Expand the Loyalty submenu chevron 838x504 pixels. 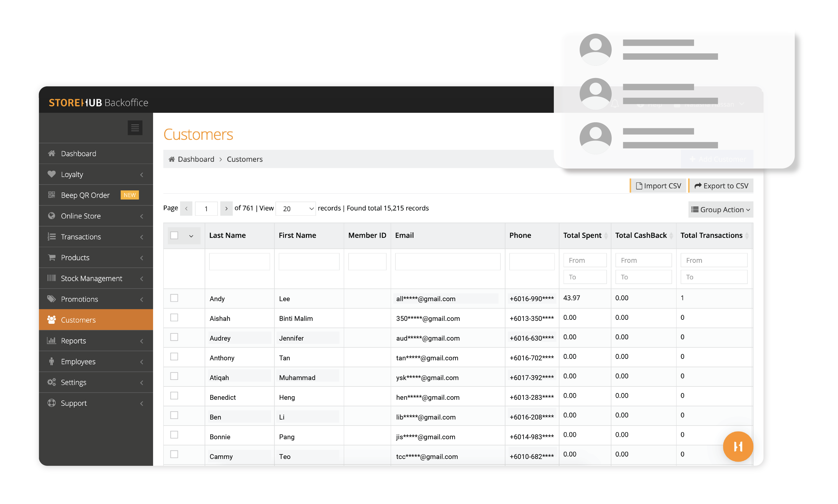click(142, 175)
